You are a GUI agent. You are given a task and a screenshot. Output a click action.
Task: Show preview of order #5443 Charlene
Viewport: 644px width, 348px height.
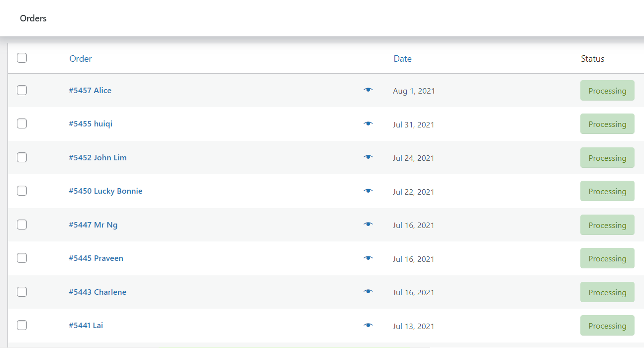point(368,292)
